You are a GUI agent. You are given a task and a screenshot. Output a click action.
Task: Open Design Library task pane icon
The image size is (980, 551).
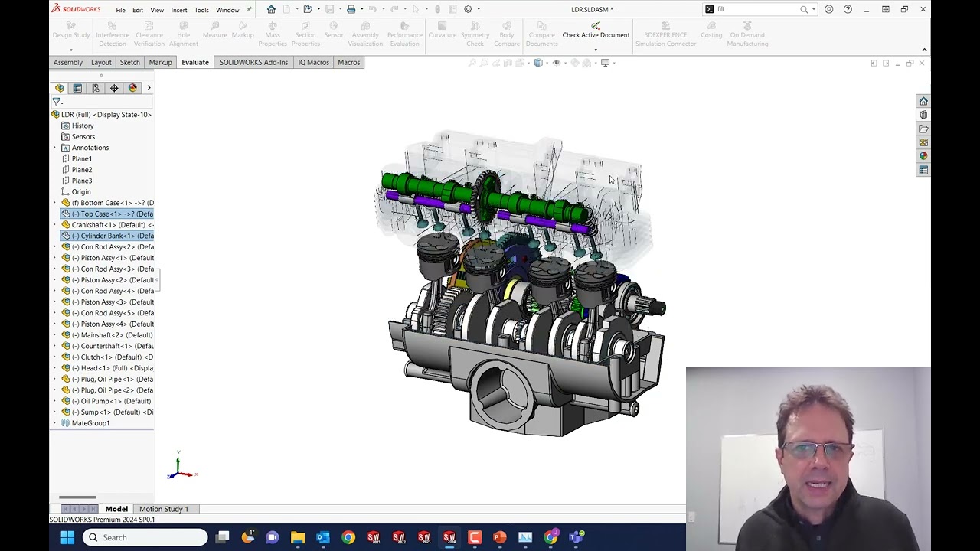coord(923,115)
